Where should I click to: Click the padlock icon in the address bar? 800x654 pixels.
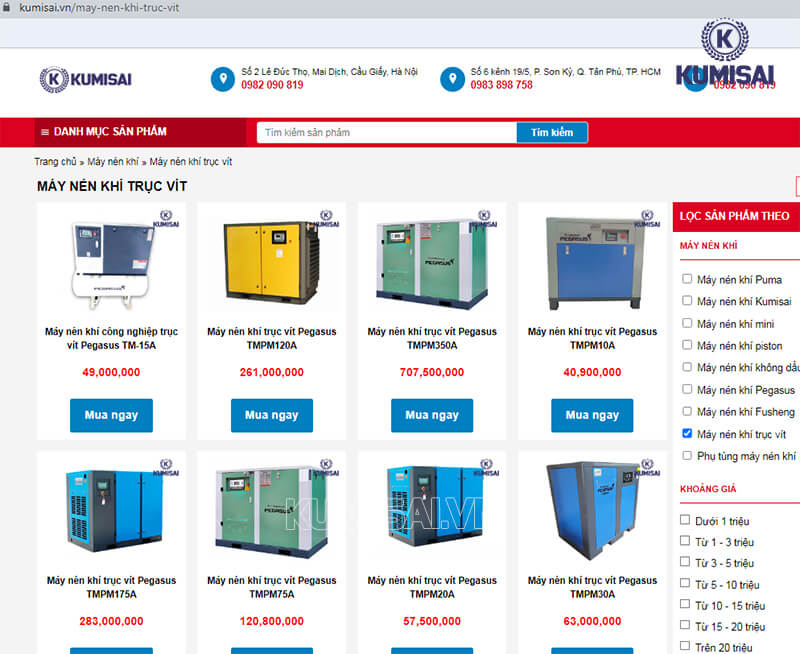[x=6, y=8]
